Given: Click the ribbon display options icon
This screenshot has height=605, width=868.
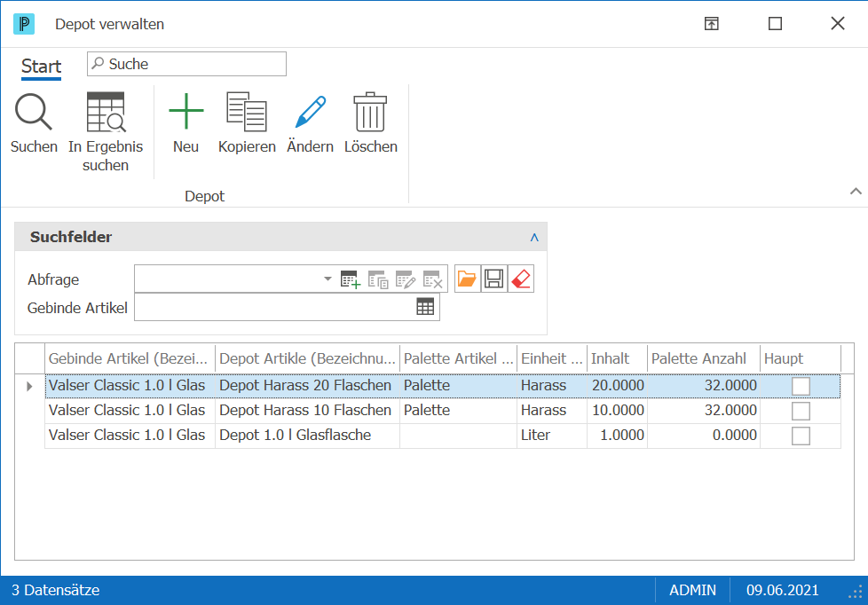Looking at the screenshot, I should click(711, 24).
